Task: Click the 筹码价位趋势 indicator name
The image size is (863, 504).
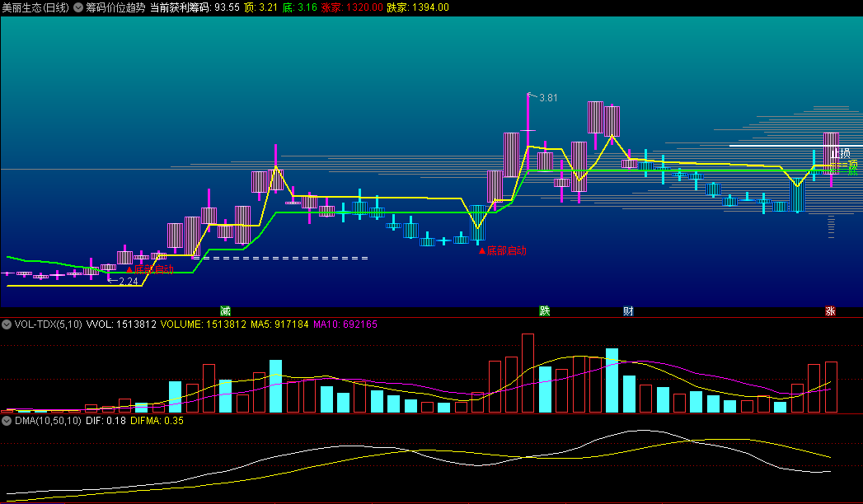Action: 115,7
